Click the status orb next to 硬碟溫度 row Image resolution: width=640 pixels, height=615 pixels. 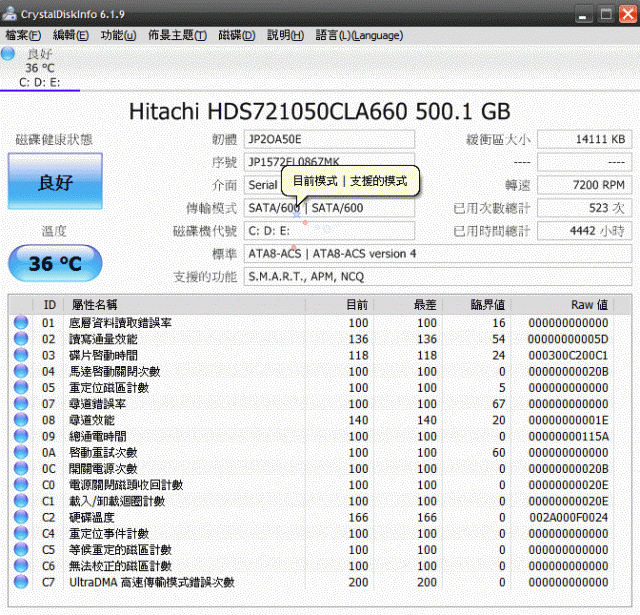click(21, 517)
